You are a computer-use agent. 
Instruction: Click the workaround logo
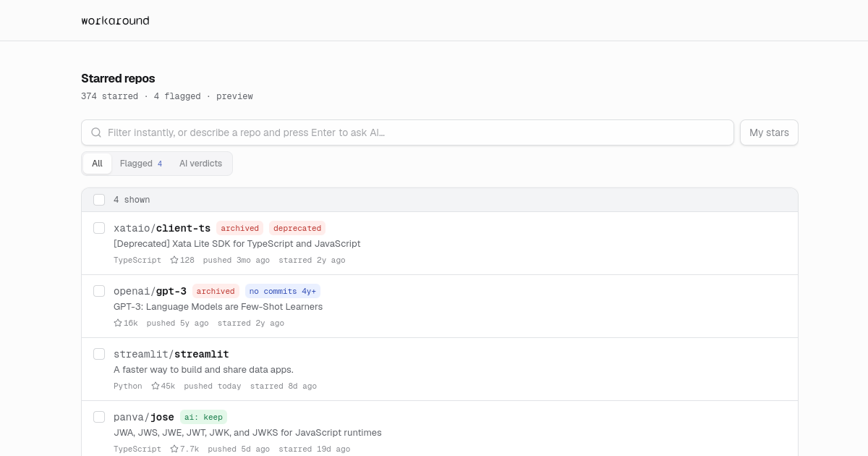point(115,20)
